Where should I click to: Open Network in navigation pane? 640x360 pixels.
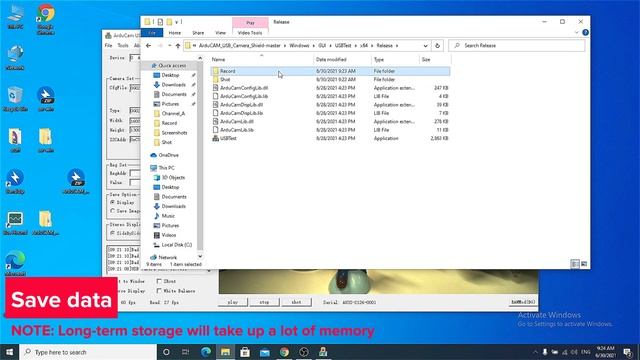click(167, 258)
